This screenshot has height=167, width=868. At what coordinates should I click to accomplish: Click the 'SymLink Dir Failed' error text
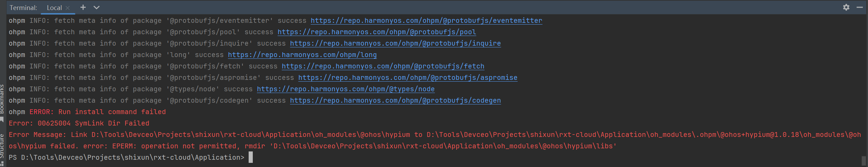[112, 123]
